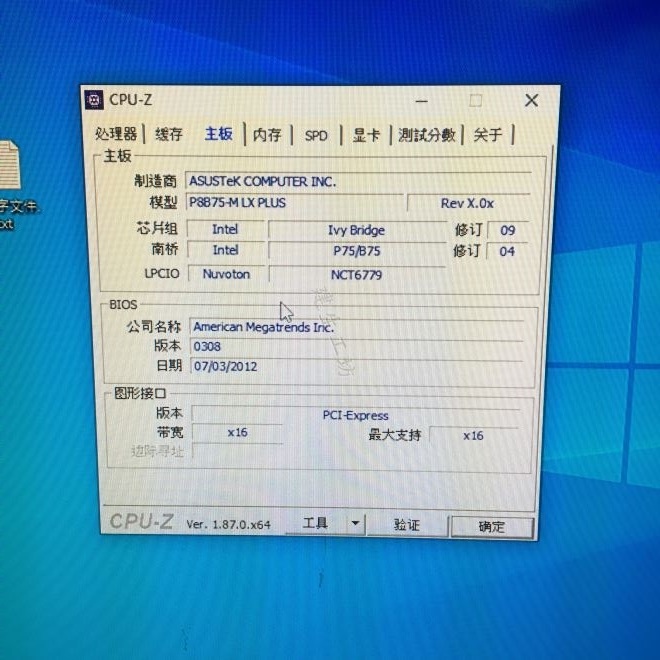Open the 关于 tab
This screenshot has width=660, height=660.
coord(487,135)
